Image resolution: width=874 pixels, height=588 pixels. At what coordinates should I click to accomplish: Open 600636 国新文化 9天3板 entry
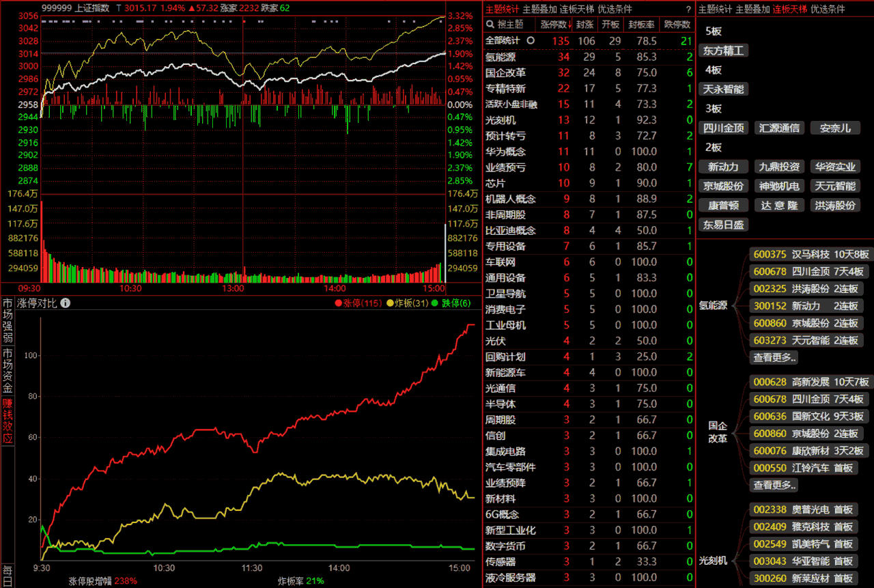click(x=810, y=416)
